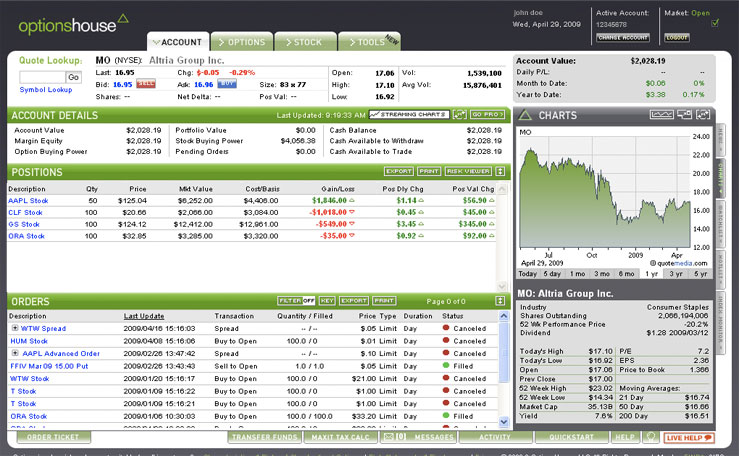Click the Orders EXPORT button

pyautogui.click(x=353, y=301)
